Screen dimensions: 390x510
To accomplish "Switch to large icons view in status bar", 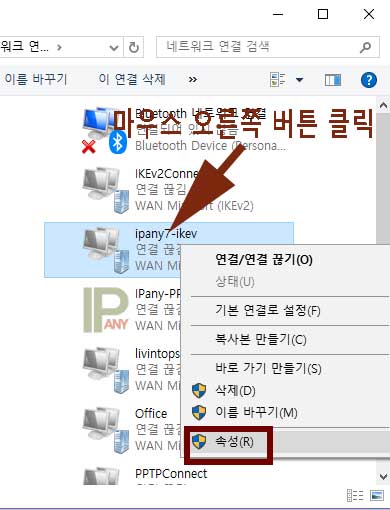I will [377, 495].
